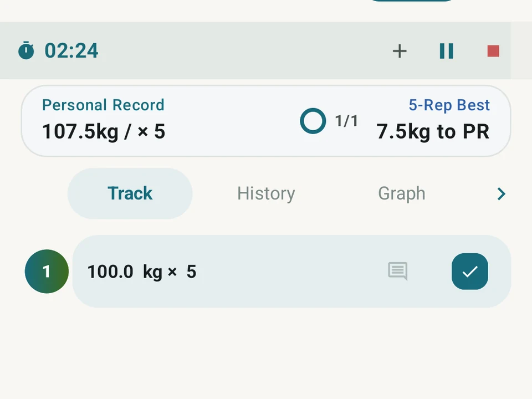Tap the 7.5kg to PR text

pos(433,132)
